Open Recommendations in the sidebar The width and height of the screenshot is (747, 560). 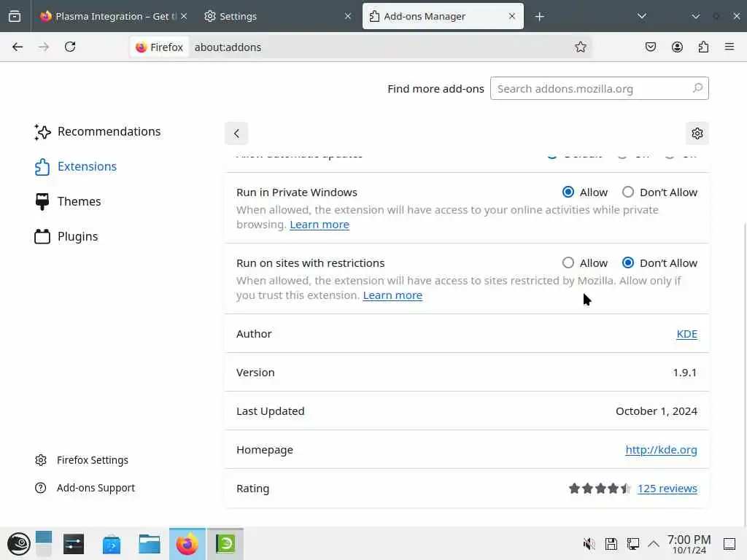click(x=98, y=131)
